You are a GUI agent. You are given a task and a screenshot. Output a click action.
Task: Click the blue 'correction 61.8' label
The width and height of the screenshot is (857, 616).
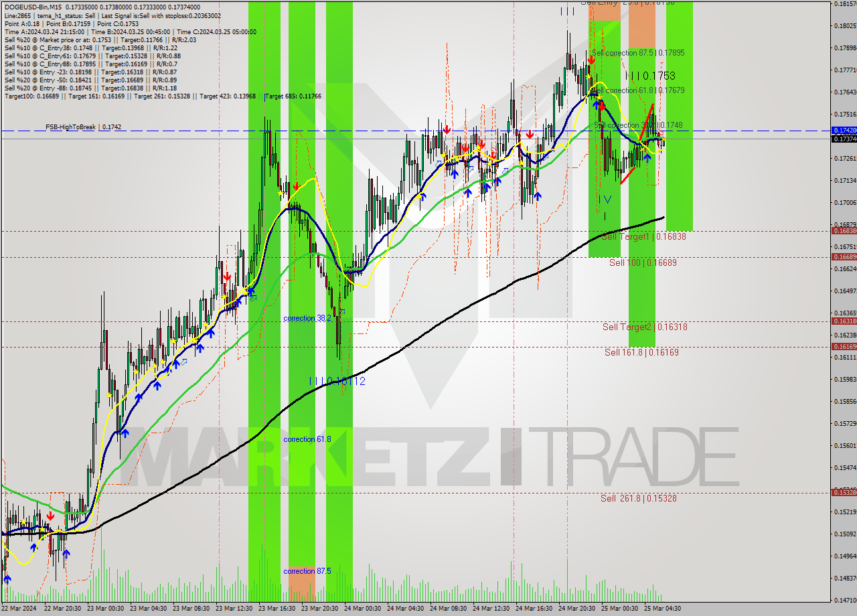click(307, 439)
